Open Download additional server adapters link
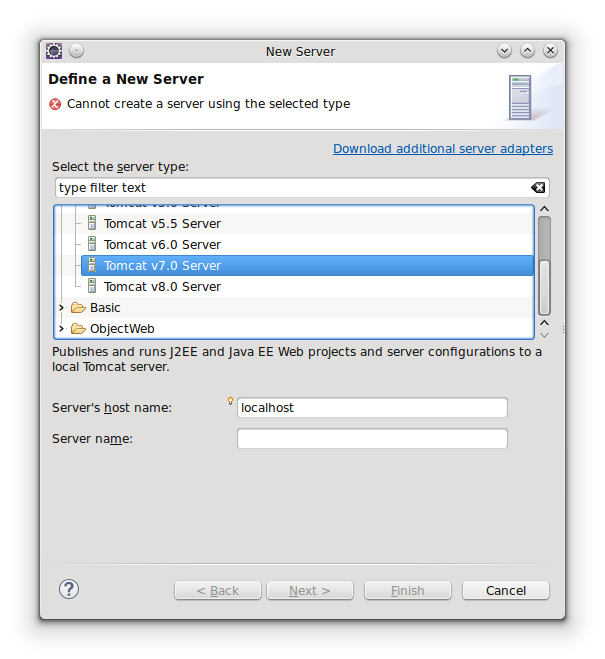 click(x=443, y=149)
